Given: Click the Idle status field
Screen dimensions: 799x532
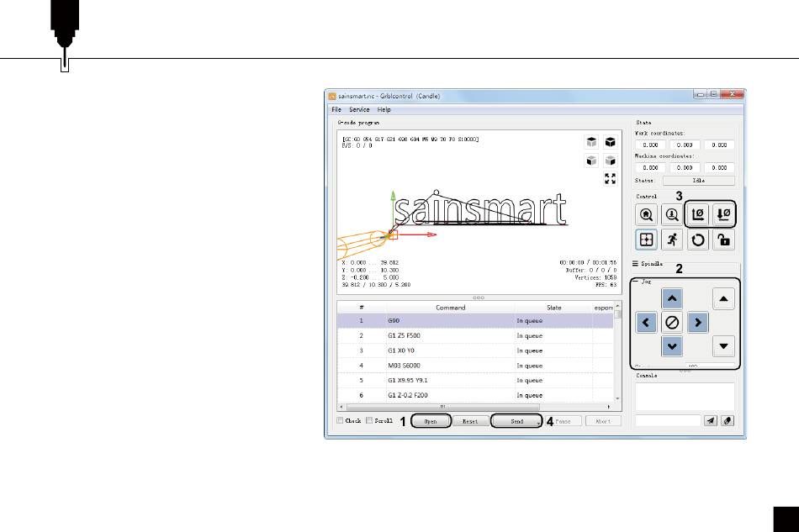Looking at the screenshot, I should click(x=699, y=180).
